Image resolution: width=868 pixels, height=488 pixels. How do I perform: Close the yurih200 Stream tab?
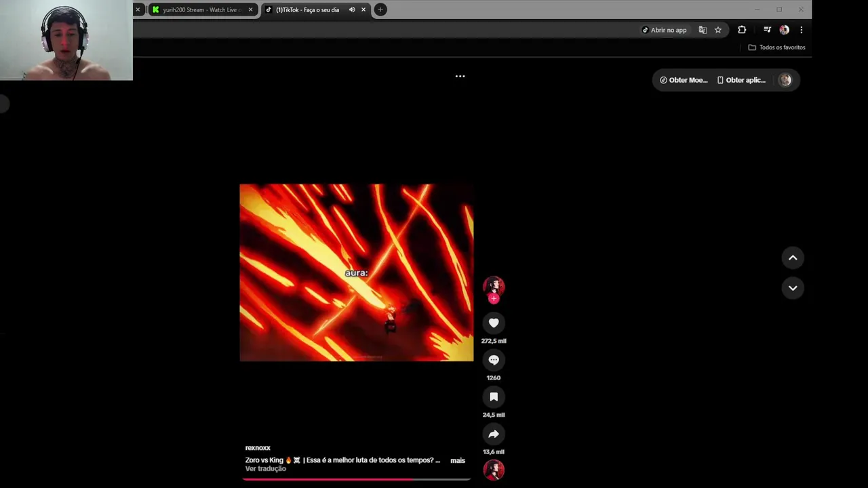tap(250, 9)
